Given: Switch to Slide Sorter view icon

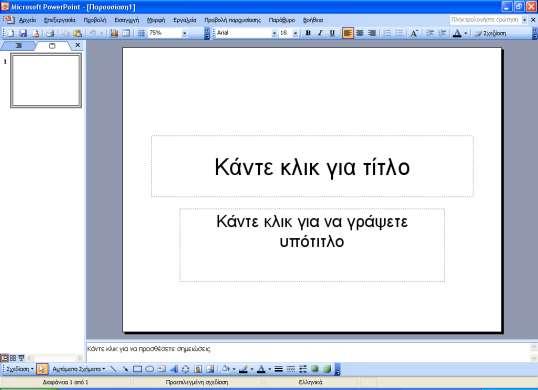Looking at the screenshot, I should click(x=13, y=358).
